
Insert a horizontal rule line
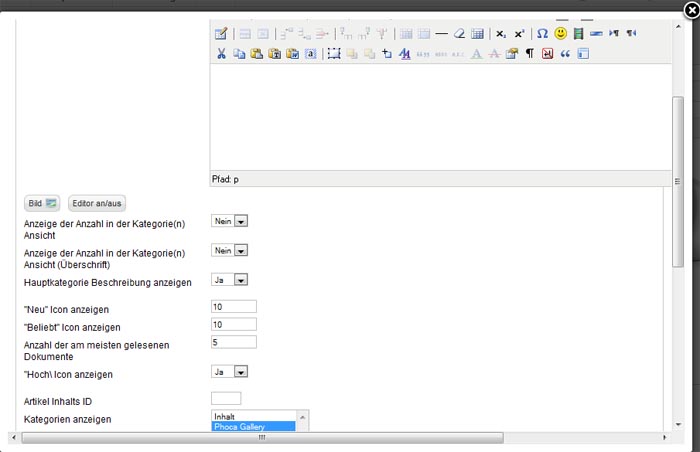[x=441, y=33]
